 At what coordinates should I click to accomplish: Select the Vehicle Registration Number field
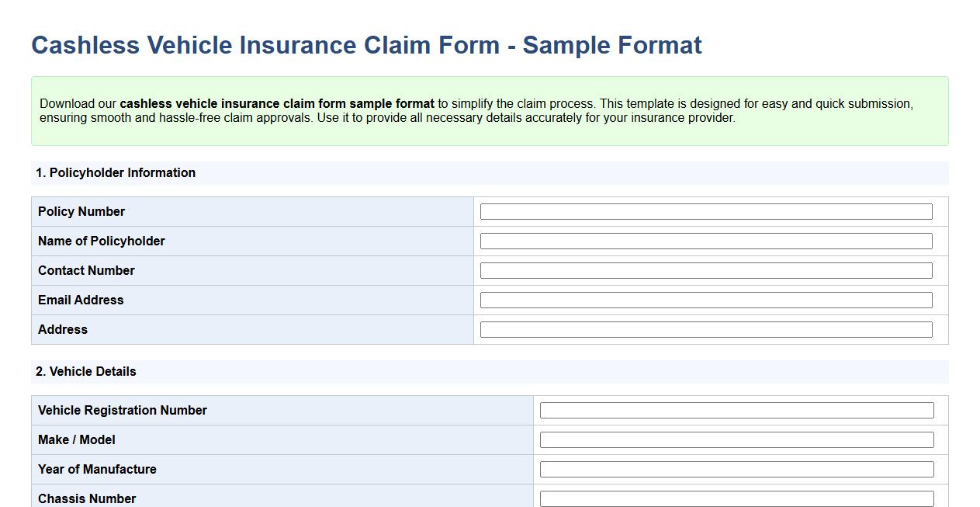click(x=736, y=410)
